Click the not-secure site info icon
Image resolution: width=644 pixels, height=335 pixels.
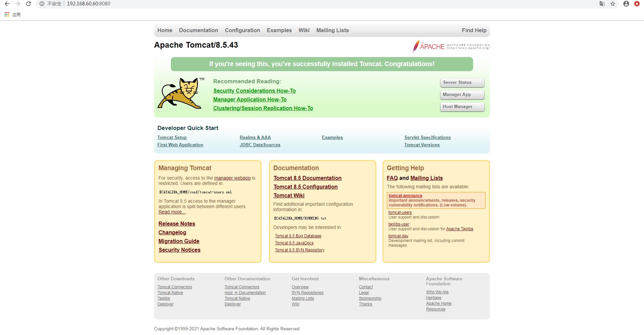[42, 4]
